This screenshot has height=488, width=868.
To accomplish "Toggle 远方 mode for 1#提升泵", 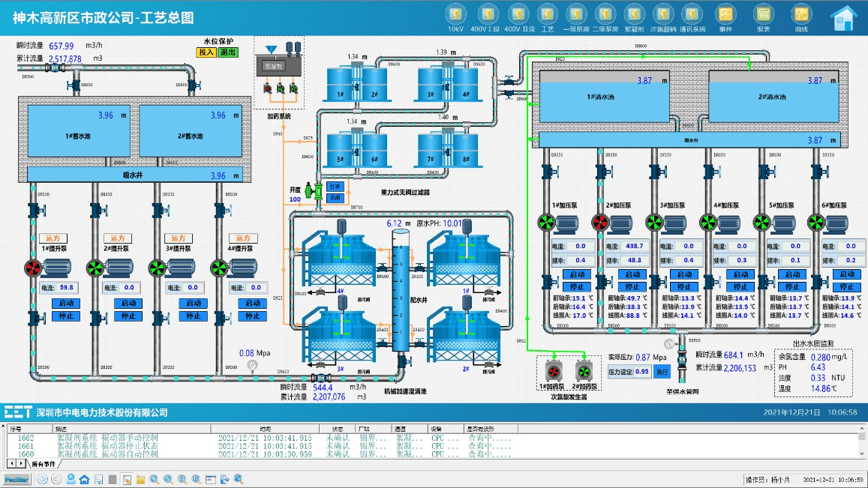I will tap(53, 238).
